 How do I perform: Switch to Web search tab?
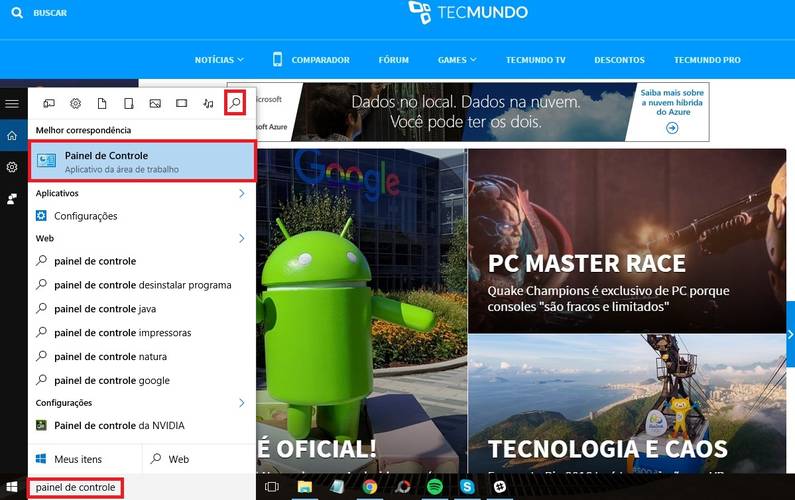point(199,459)
